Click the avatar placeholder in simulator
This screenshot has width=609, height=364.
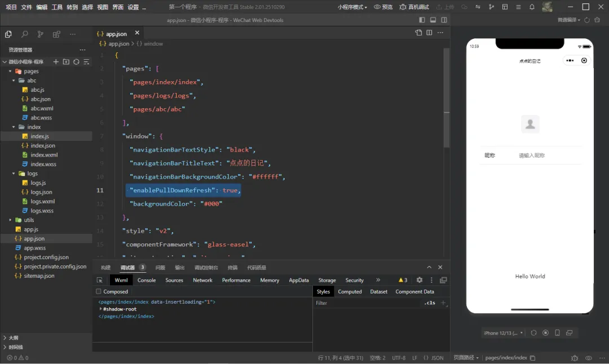(x=529, y=124)
